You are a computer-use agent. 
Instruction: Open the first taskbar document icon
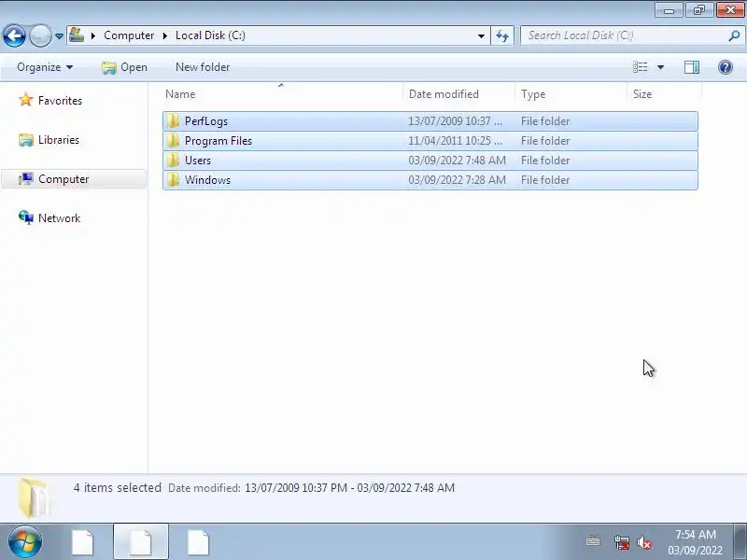pyautogui.click(x=82, y=542)
